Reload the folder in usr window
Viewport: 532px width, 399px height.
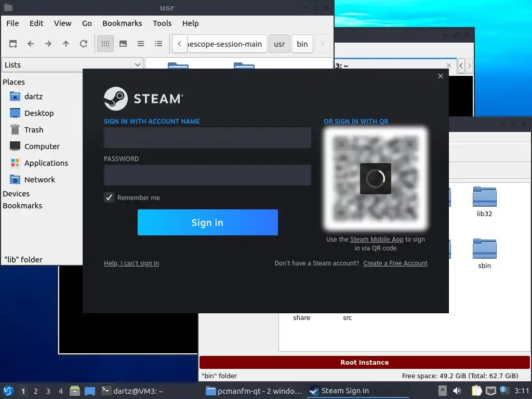[84, 44]
